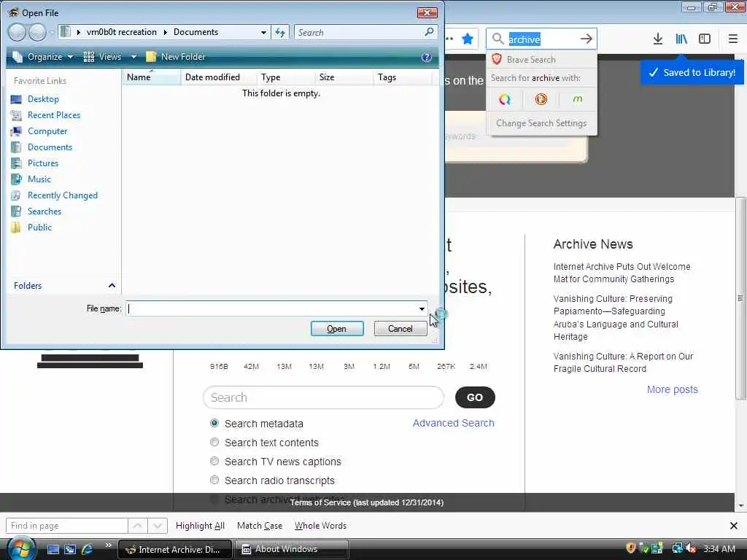Click the security shield tray icon
The image size is (747, 560).
(x=631, y=548)
